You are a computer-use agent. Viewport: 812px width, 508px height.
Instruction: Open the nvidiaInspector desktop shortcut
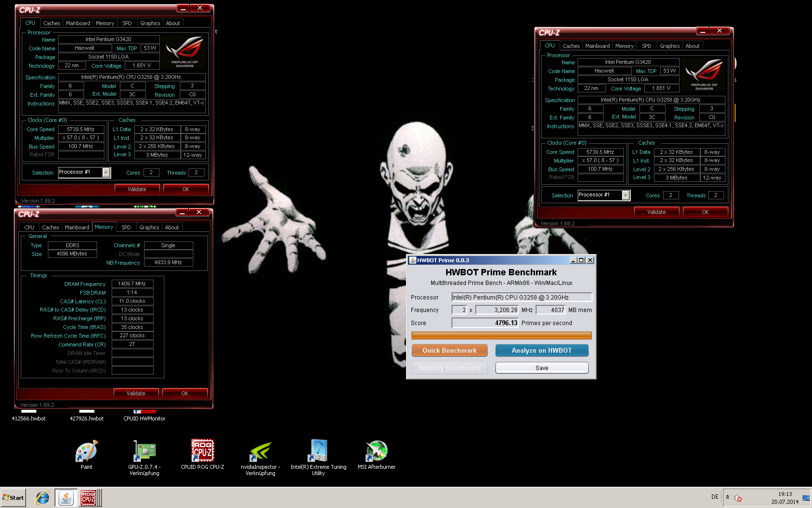pos(261,458)
